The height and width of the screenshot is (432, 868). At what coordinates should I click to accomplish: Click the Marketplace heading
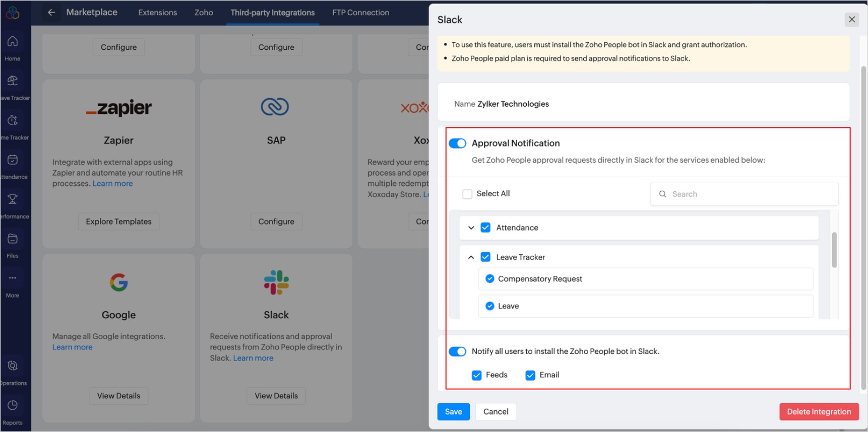coord(92,13)
